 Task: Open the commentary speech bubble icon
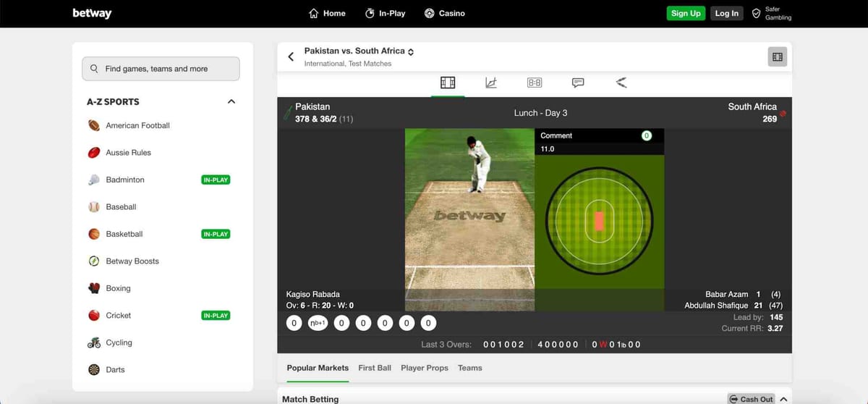pyautogui.click(x=578, y=83)
